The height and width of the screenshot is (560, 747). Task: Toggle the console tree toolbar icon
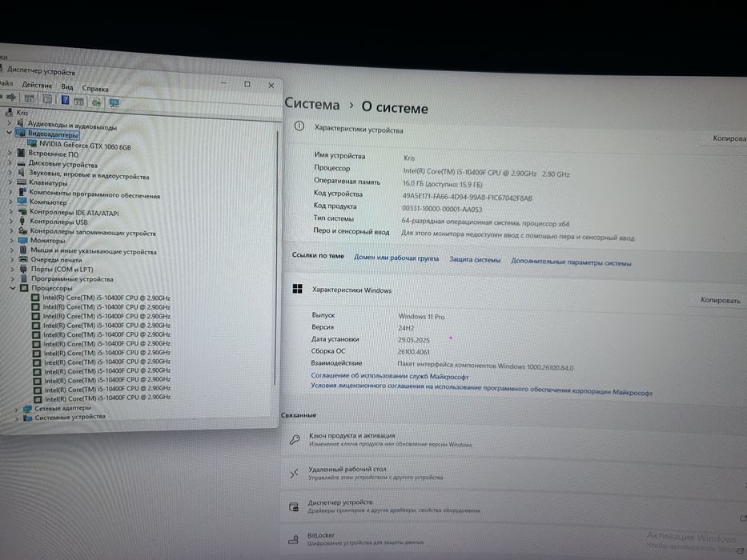tap(30, 98)
